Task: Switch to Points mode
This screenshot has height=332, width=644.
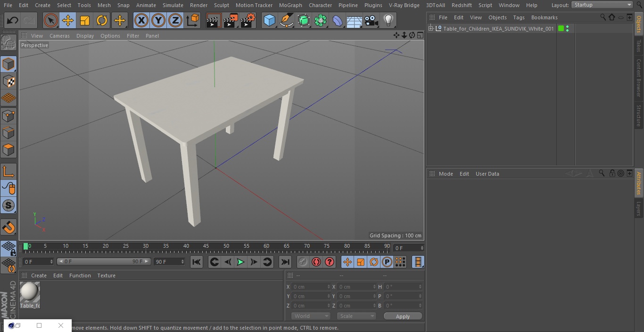Action: click(8, 115)
